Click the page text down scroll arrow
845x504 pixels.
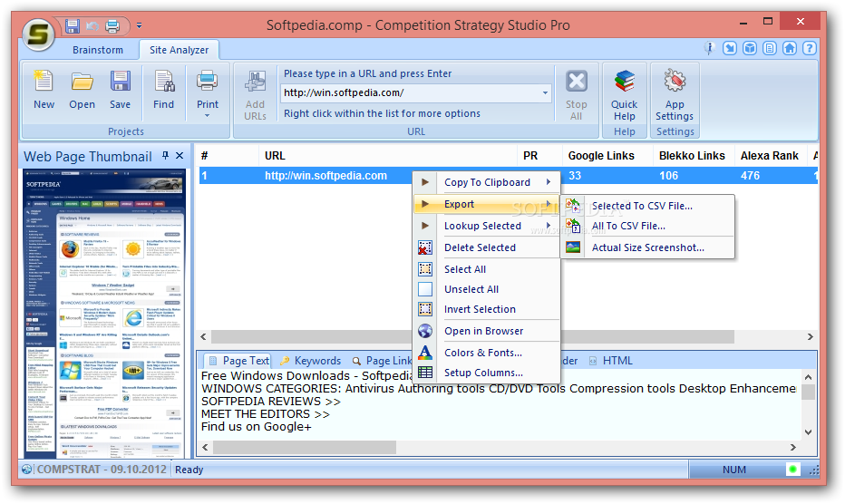click(x=808, y=431)
